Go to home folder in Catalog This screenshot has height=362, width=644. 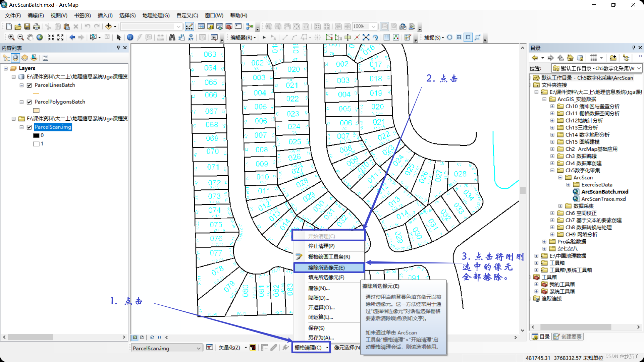click(570, 58)
